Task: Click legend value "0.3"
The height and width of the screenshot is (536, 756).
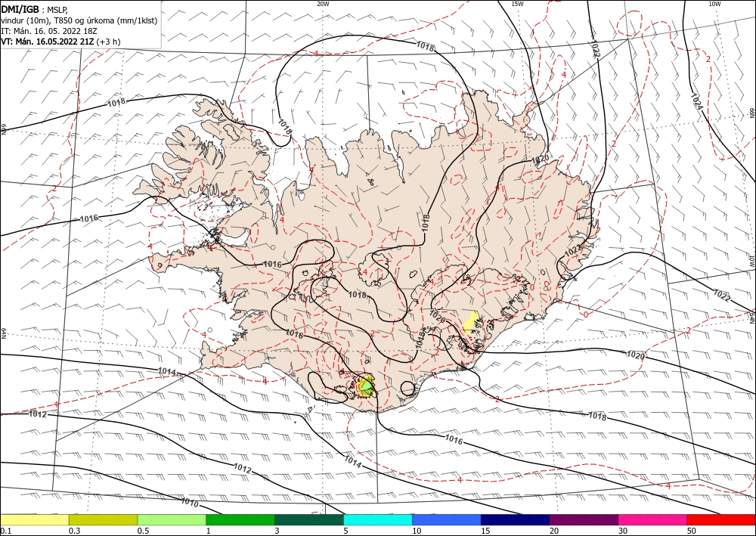Action: (74, 531)
